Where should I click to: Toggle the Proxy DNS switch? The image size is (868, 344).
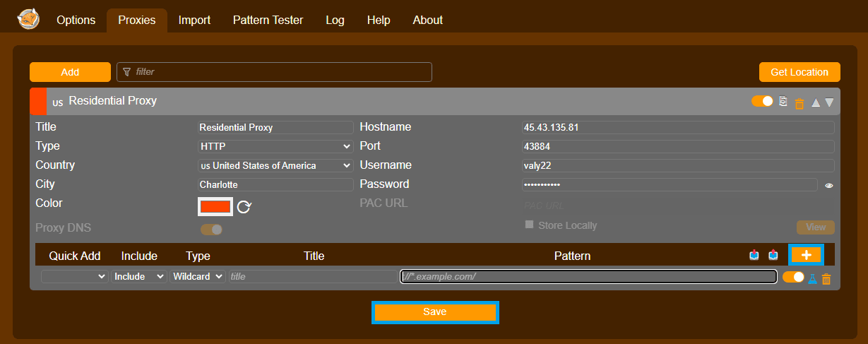tap(211, 229)
